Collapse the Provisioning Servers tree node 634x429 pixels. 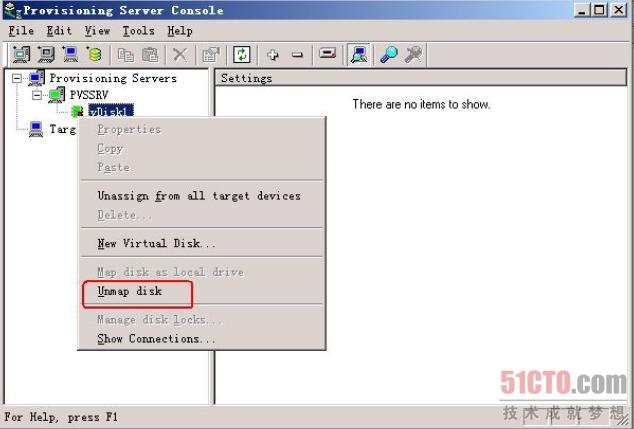[17, 78]
